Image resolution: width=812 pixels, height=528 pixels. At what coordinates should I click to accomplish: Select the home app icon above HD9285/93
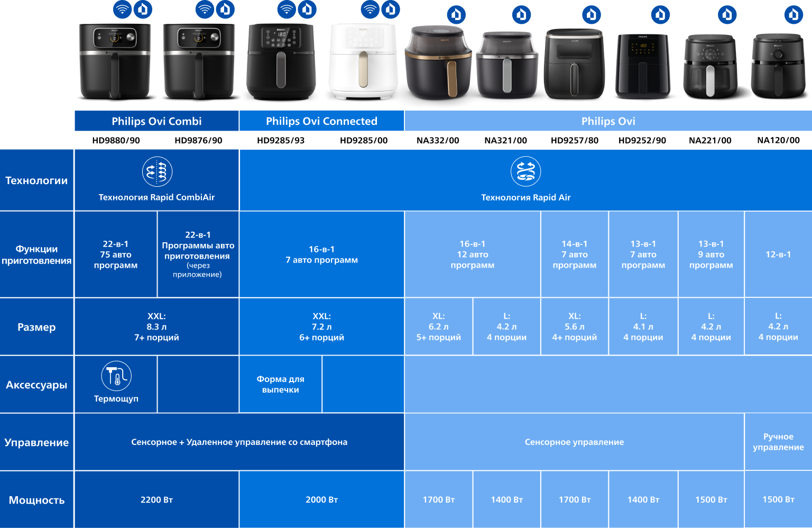tap(307, 9)
